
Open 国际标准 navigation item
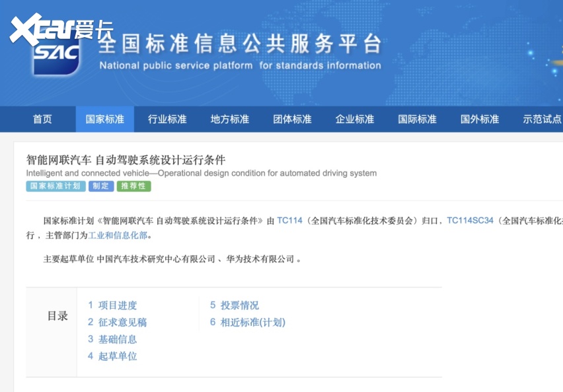click(417, 119)
